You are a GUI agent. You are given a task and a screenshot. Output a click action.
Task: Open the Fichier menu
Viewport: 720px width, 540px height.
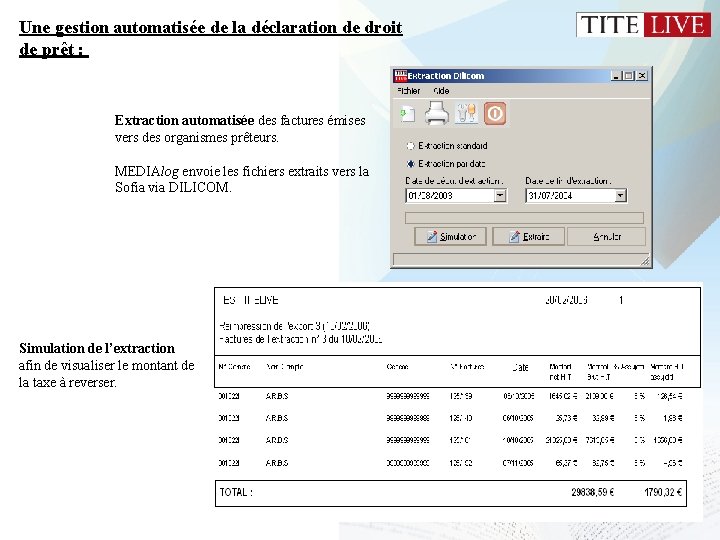[x=409, y=91]
